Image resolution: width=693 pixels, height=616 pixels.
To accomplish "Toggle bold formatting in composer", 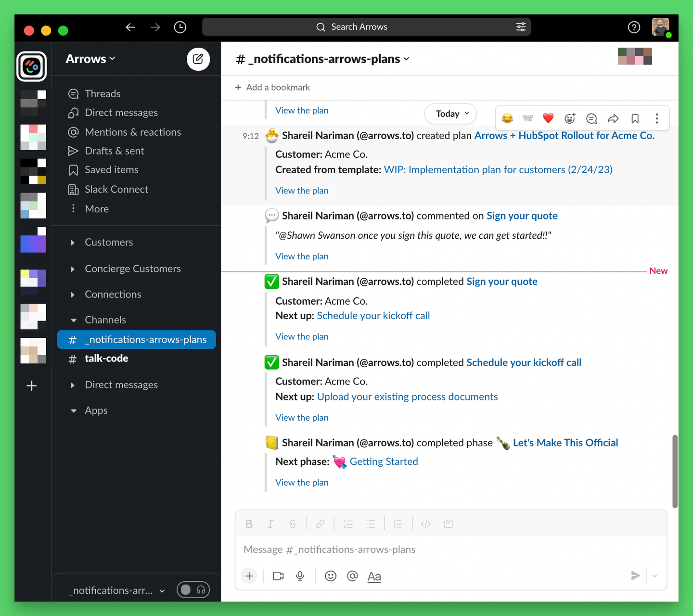I will coord(249,524).
